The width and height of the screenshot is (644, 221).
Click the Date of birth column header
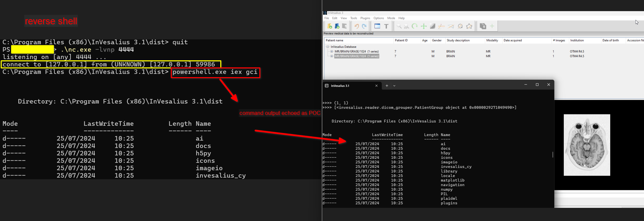click(x=613, y=40)
